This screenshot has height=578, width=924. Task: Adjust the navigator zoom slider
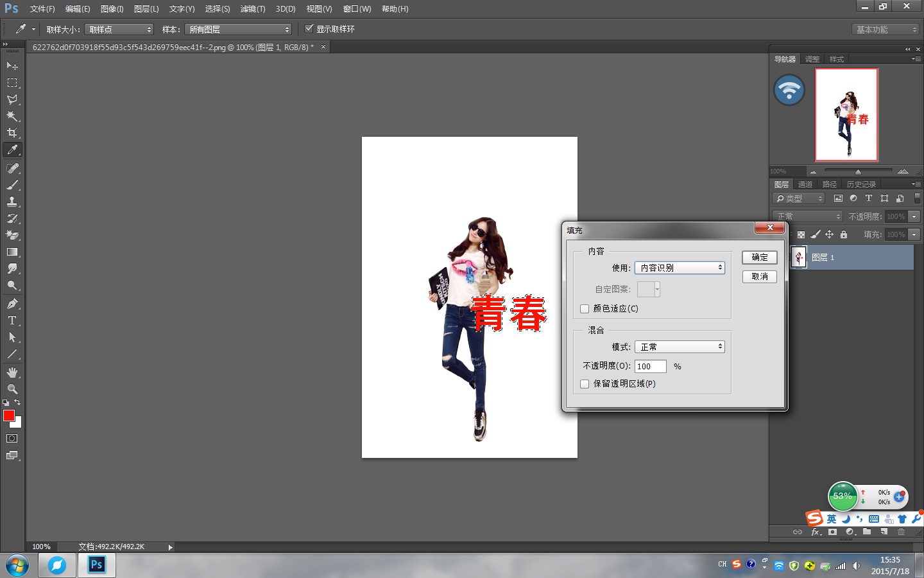[x=858, y=171]
